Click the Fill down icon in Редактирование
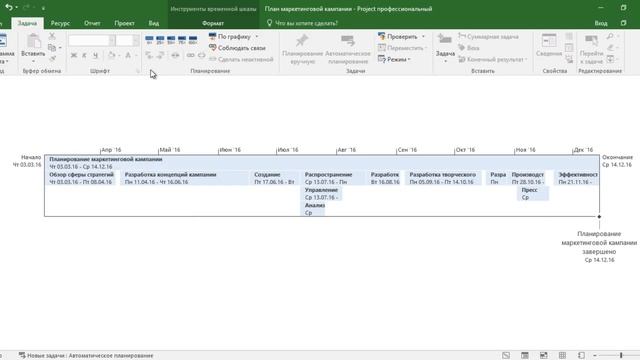640x360 pixels. (610, 59)
